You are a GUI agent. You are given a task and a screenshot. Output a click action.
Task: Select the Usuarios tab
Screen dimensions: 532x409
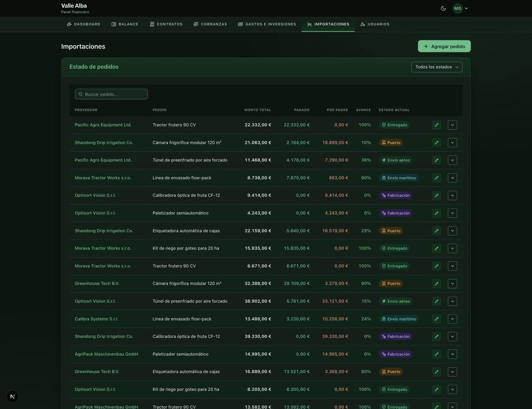pyautogui.click(x=375, y=24)
